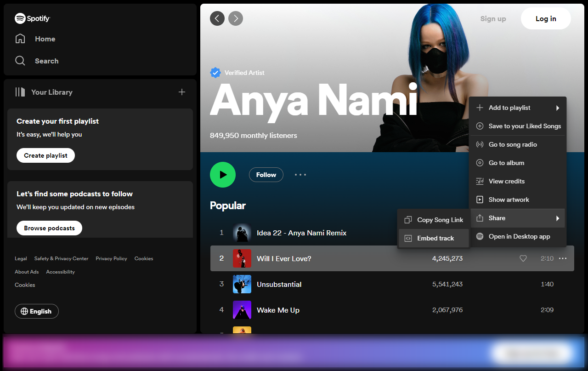Go to Home in the sidebar
This screenshot has width=588, height=371.
point(45,39)
